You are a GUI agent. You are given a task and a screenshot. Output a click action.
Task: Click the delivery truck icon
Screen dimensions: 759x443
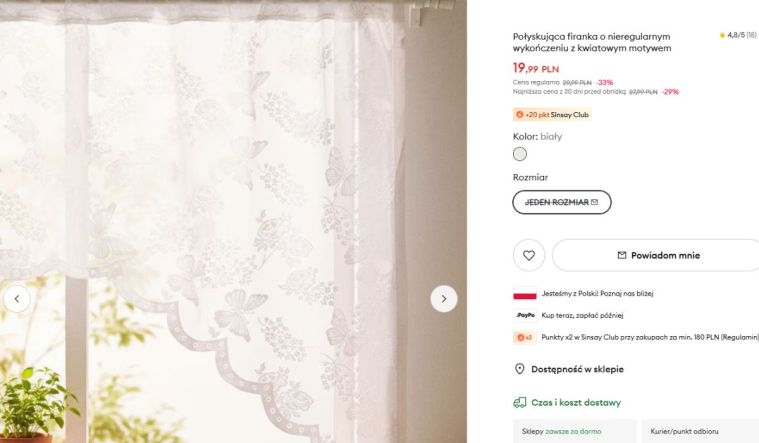519,402
